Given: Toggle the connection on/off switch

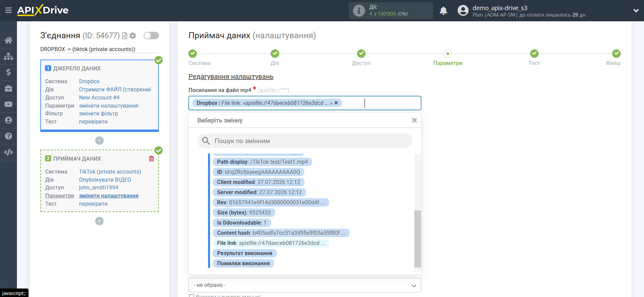Looking at the screenshot, I should point(151,36).
